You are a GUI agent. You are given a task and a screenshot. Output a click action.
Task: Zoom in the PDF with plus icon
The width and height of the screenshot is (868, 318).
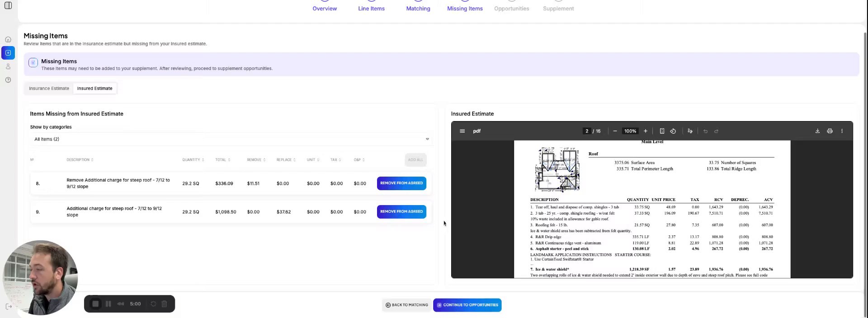646,131
